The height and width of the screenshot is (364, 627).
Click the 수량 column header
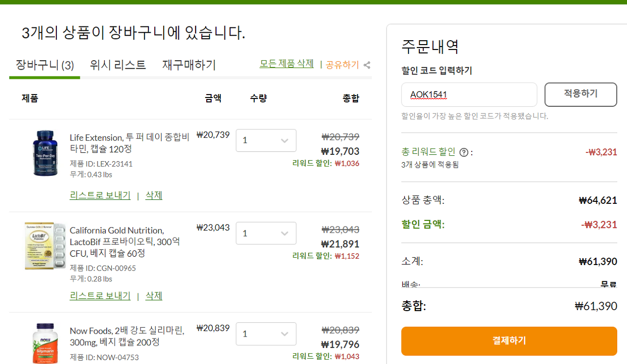pos(258,98)
